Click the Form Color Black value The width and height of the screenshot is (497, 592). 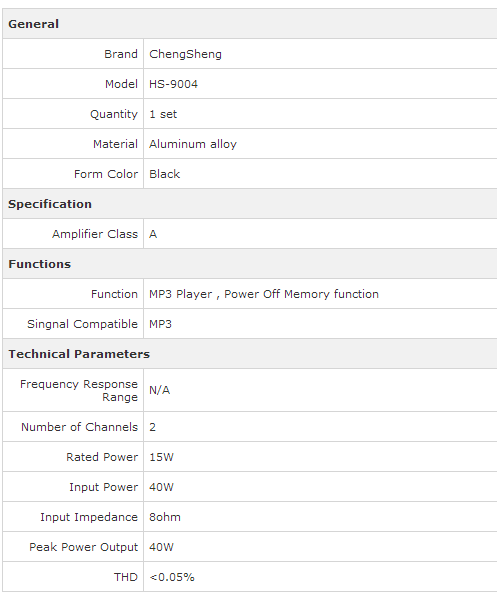click(x=164, y=174)
